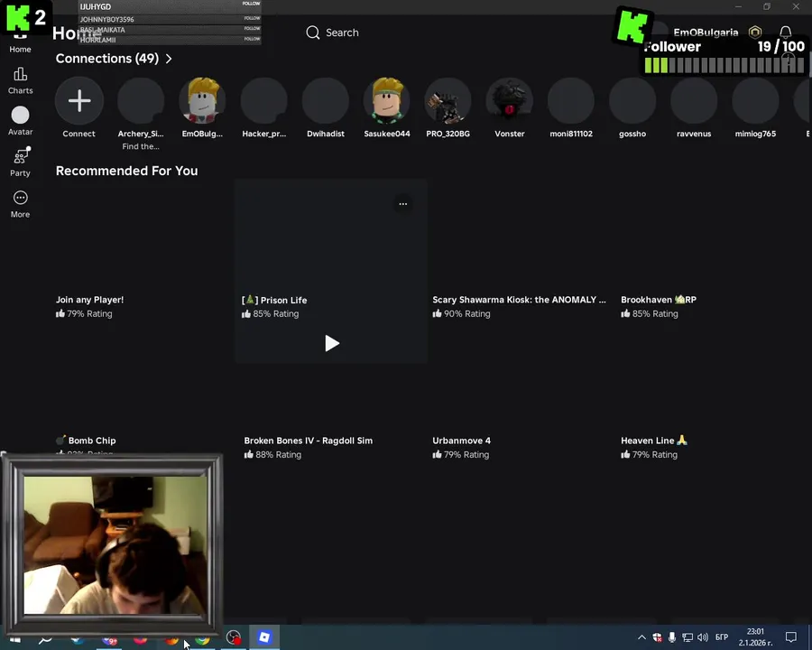
Task: Switch the БГР keyboard language
Action: [722, 637]
